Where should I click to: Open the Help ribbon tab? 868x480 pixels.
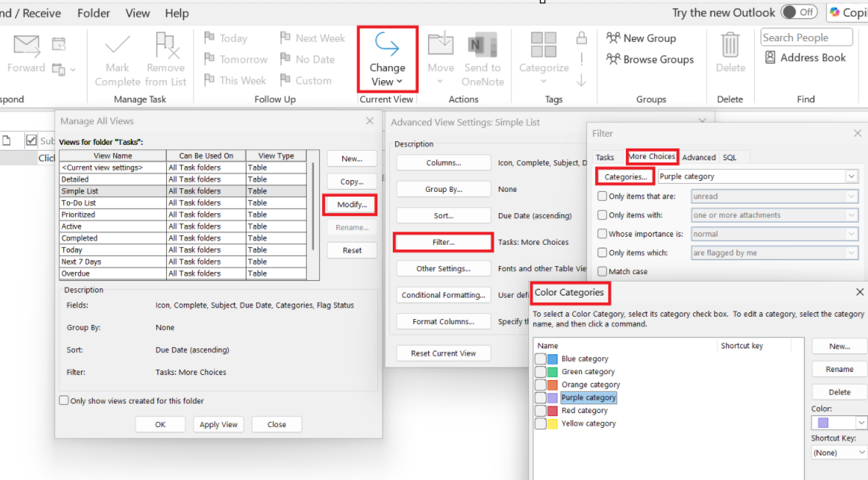(177, 12)
